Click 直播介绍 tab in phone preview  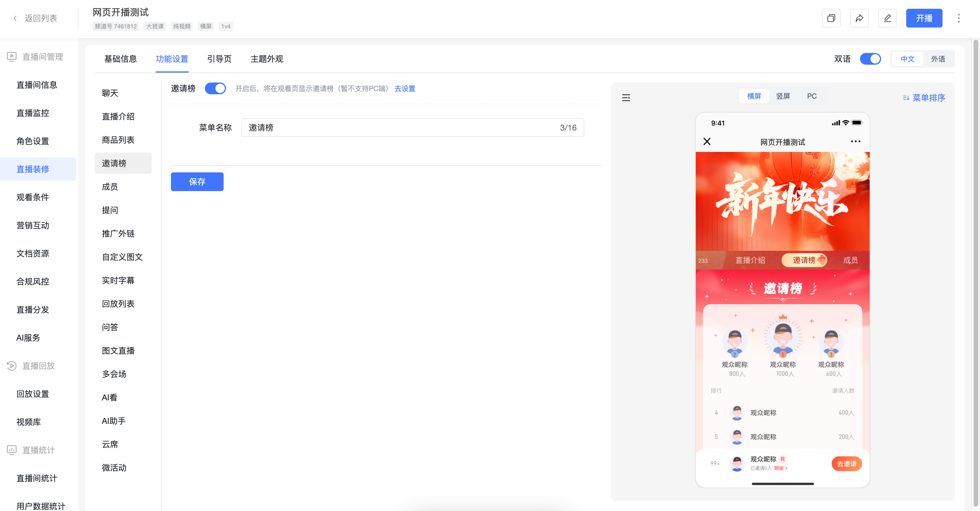[x=750, y=260]
